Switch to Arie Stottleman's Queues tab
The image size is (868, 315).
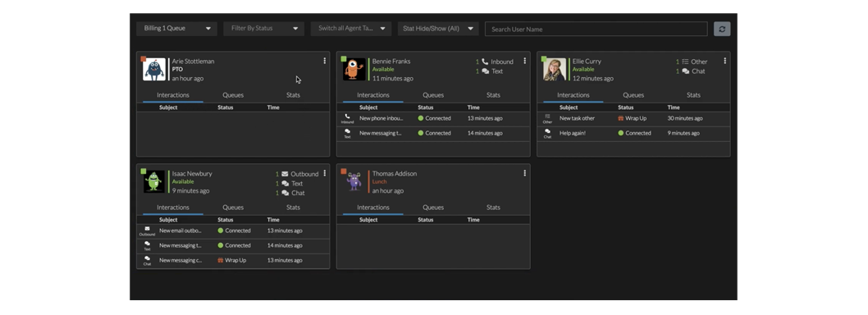(233, 95)
